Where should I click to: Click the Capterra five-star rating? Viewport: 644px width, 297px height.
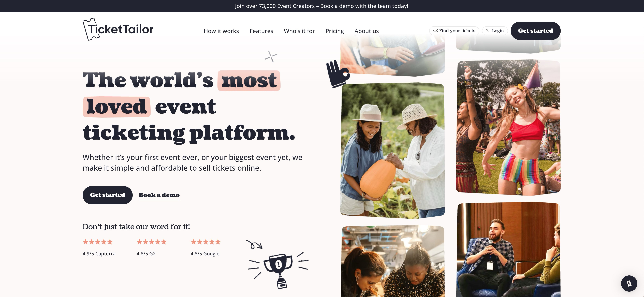coord(98,242)
